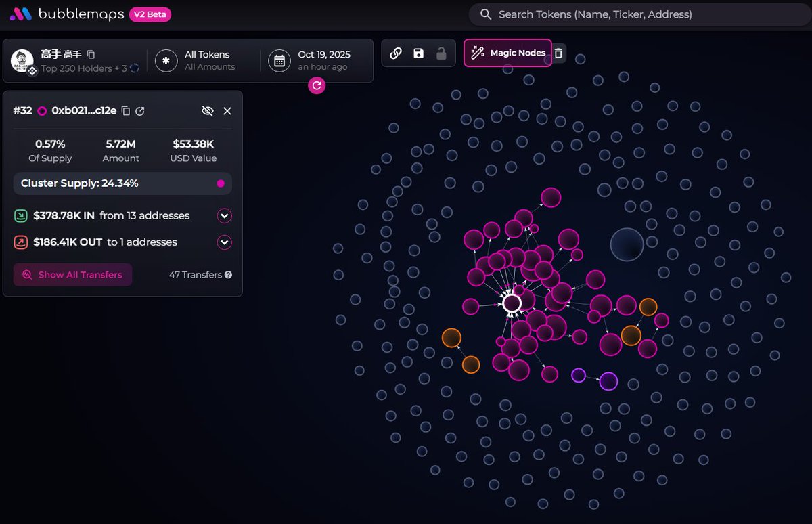The image size is (812, 524).
Task: Open the Oct 19, 2025 date selector
Action: pyautogui.click(x=317, y=60)
